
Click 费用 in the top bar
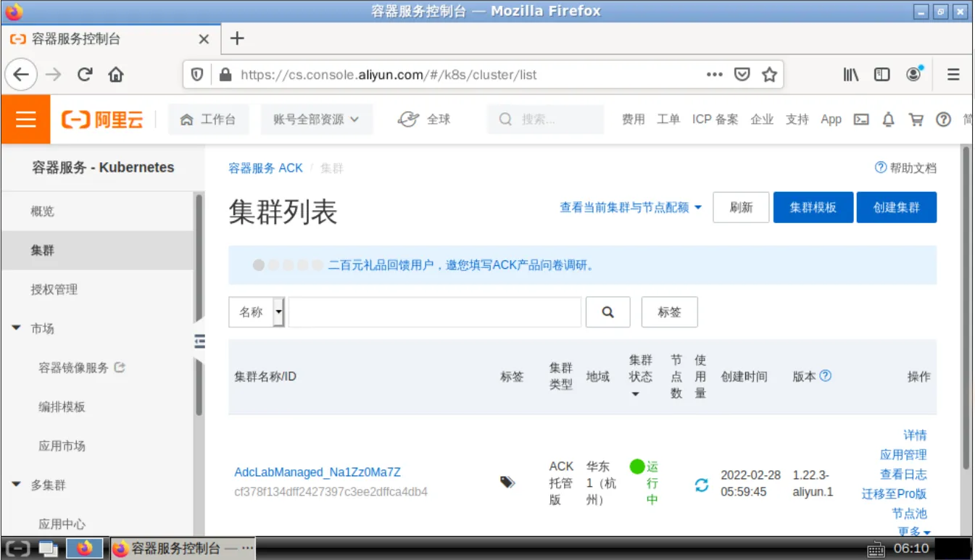tap(633, 120)
